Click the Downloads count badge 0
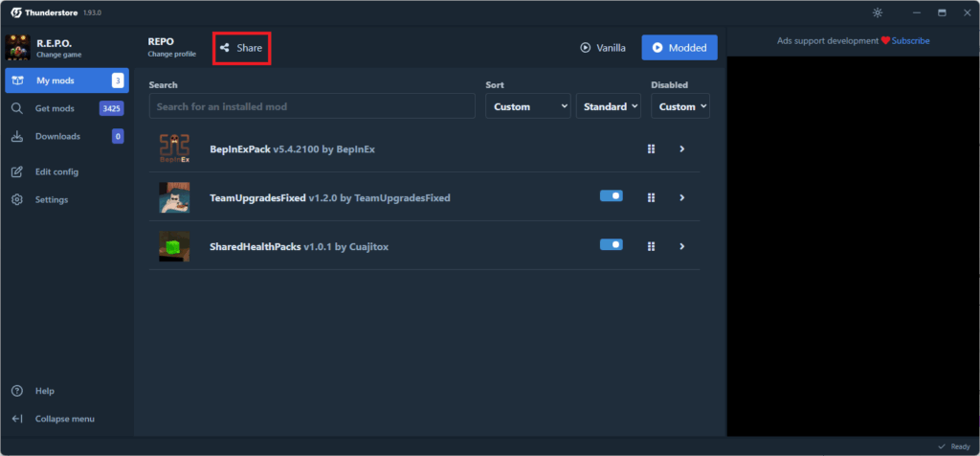This screenshot has height=456, width=980. (x=118, y=136)
